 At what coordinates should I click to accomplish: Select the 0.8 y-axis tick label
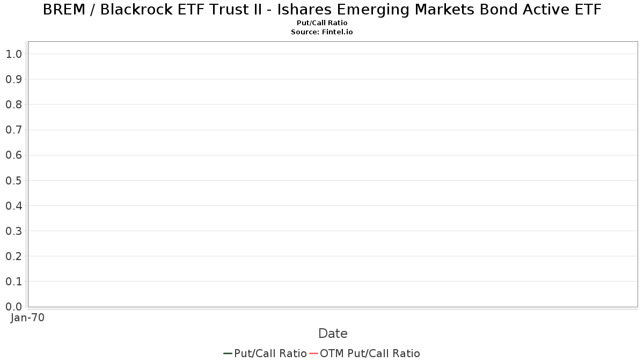(13, 105)
